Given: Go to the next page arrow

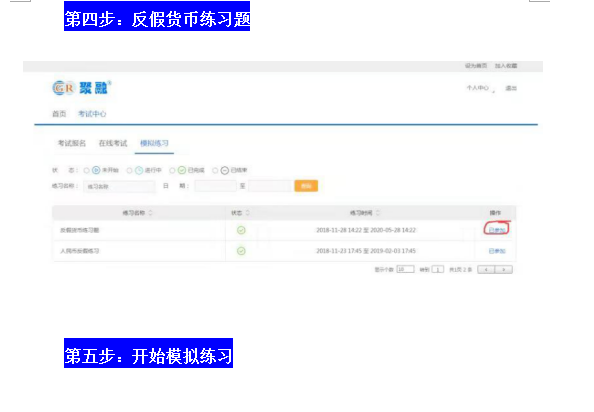Looking at the screenshot, I should pos(504,270).
